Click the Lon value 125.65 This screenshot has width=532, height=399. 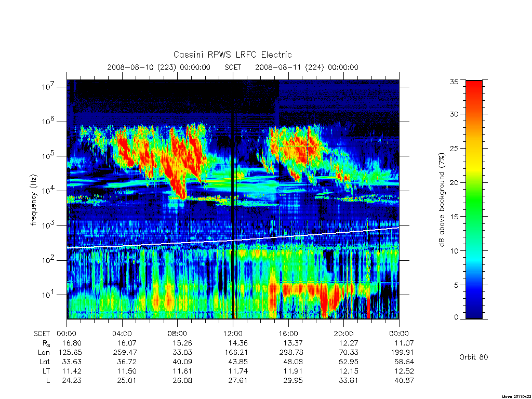(70, 353)
